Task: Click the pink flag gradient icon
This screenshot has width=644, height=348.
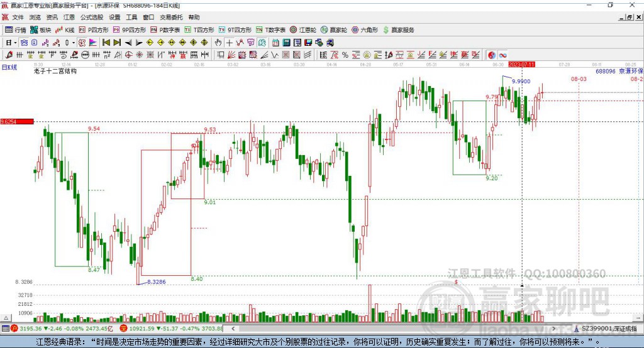Action: click(93, 43)
